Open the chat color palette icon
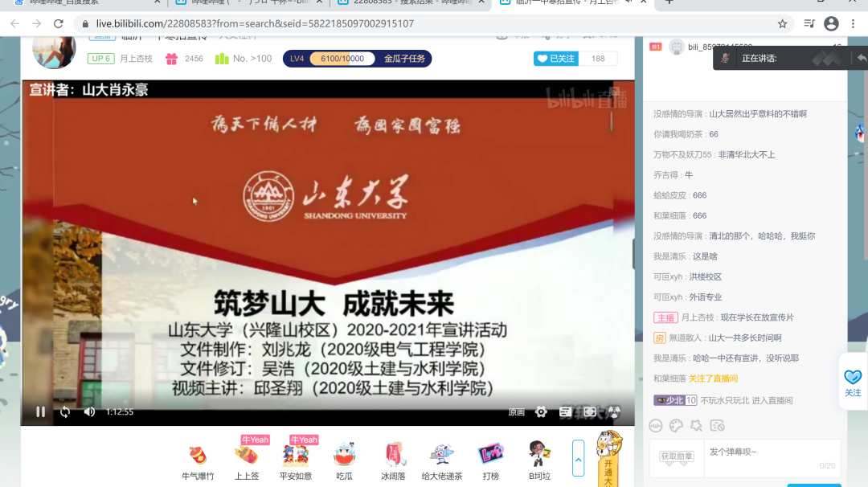This screenshot has height=487, width=868. (x=676, y=426)
